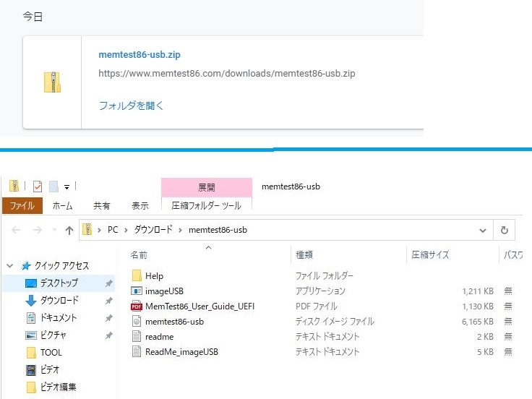The height and width of the screenshot is (399, 532).
Task: Click the pin icon next to ダウンロード
Action: click(108, 301)
